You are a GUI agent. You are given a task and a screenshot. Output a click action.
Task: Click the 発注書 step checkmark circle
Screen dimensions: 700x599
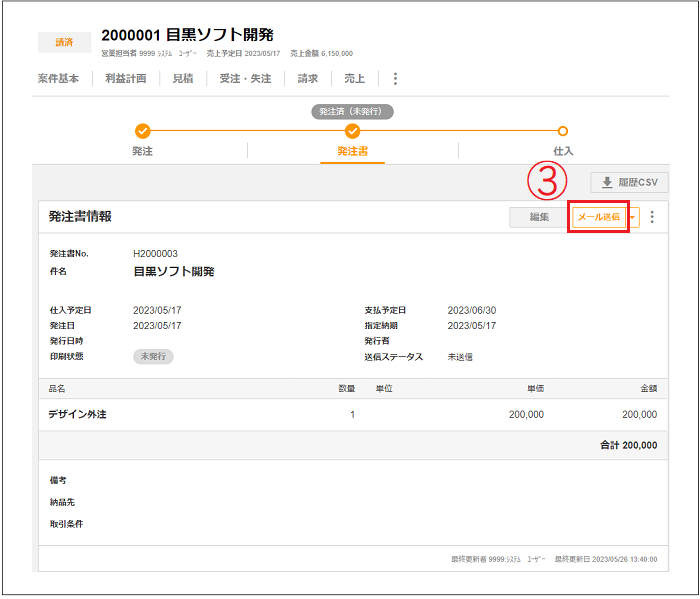(352, 131)
